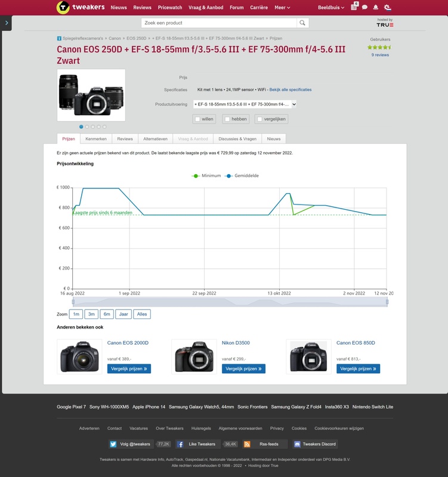448x477 pixels.
Task: Open Pricewatch in the header
Action: point(170,7)
